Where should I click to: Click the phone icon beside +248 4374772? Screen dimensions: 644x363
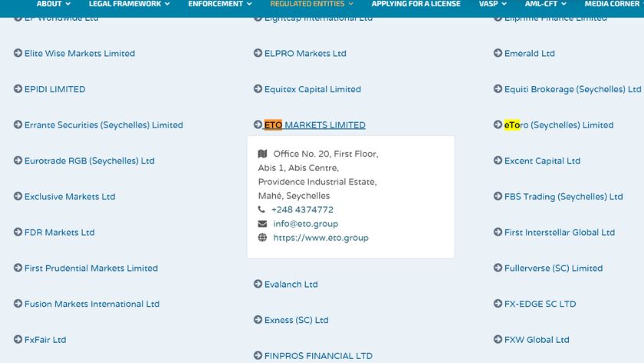tap(262, 210)
